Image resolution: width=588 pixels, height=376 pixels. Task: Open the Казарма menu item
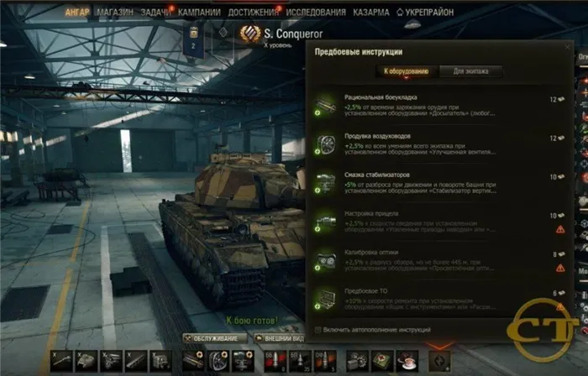371,13
